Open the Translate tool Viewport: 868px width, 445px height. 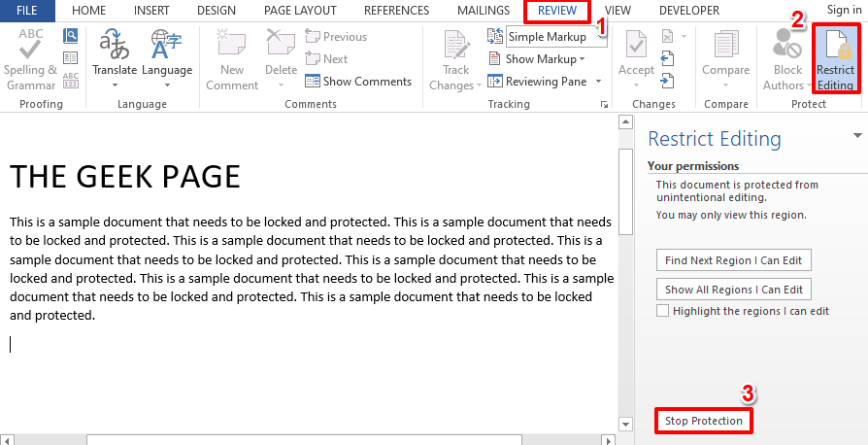pyautogui.click(x=115, y=58)
